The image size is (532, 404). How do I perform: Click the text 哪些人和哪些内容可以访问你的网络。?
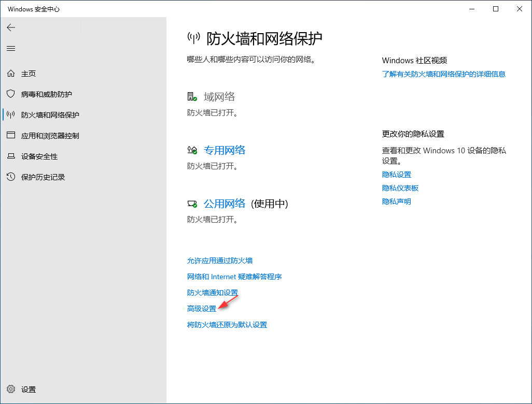(x=251, y=60)
